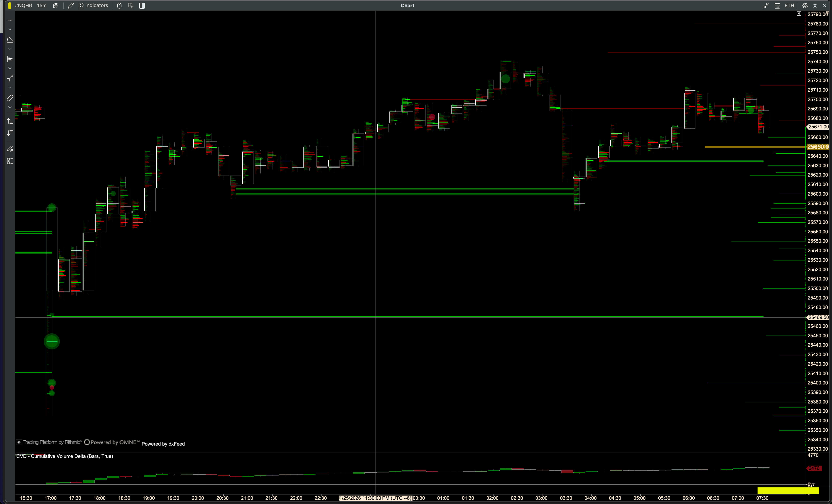
Task: Select the horizontal line drawing tool
Action: point(10,20)
